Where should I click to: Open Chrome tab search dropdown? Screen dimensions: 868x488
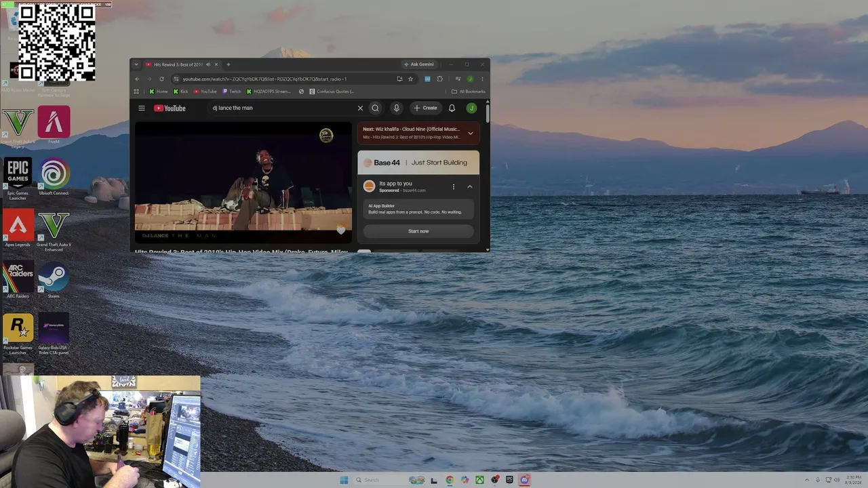click(x=136, y=64)
